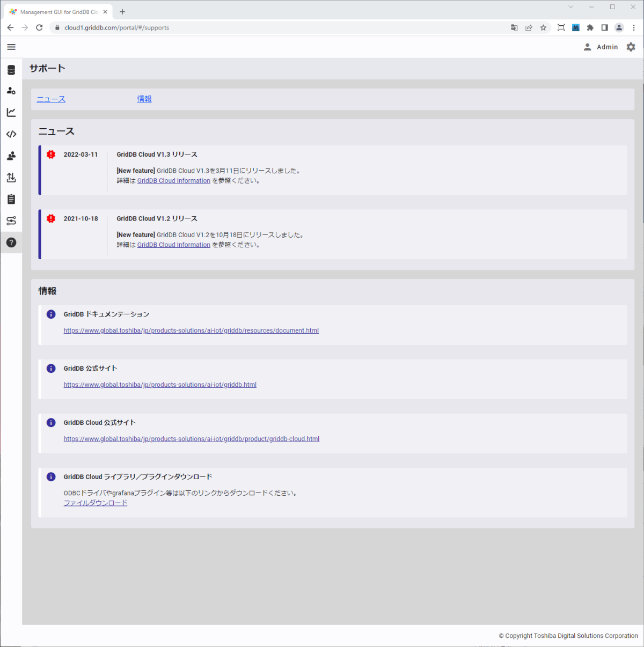Open GridDB Cloud Information link in V1.2 news
644x647 pixels.
point(174,245)
